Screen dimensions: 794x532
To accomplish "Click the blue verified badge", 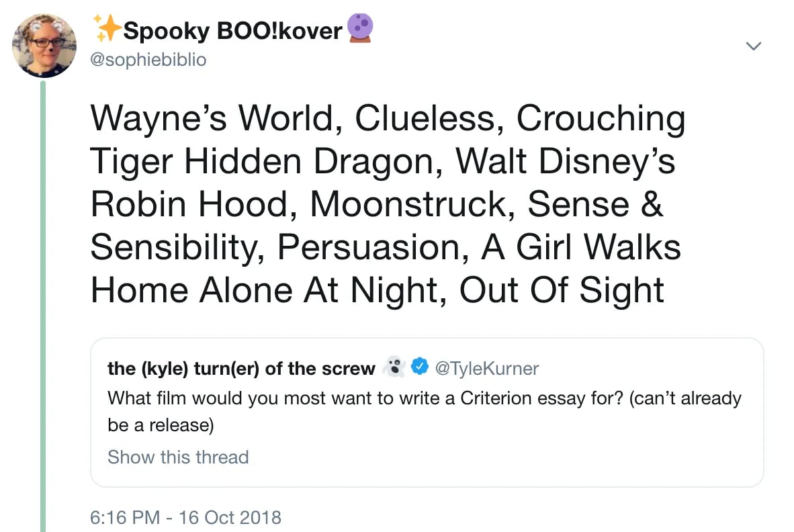I will pyautogui.click(x=420, y=367).
